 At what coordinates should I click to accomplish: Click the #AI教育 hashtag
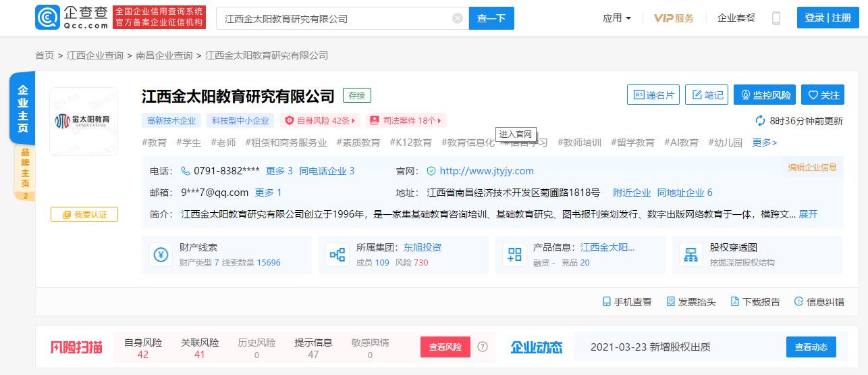pyautogui.click(x=681, y=143)
